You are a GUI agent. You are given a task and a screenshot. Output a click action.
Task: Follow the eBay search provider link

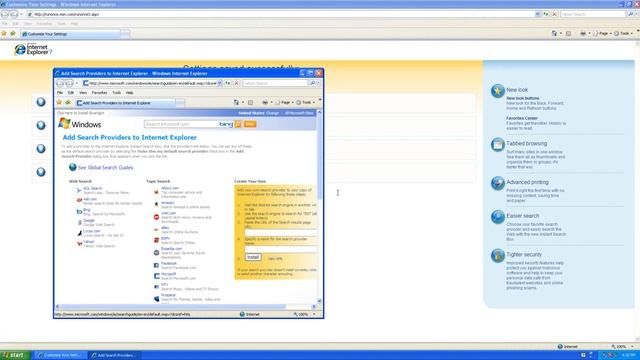pyautogui.click(x=165, y=228)
